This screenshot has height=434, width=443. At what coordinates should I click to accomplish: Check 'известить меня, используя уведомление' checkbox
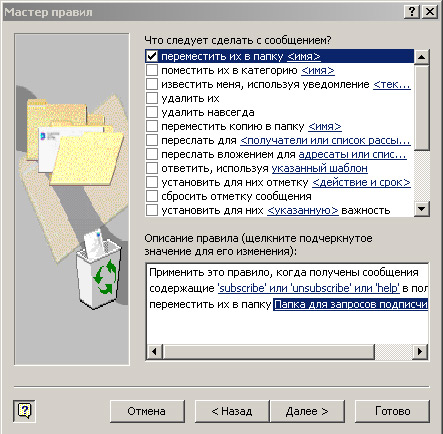click(x=152, y=84)
